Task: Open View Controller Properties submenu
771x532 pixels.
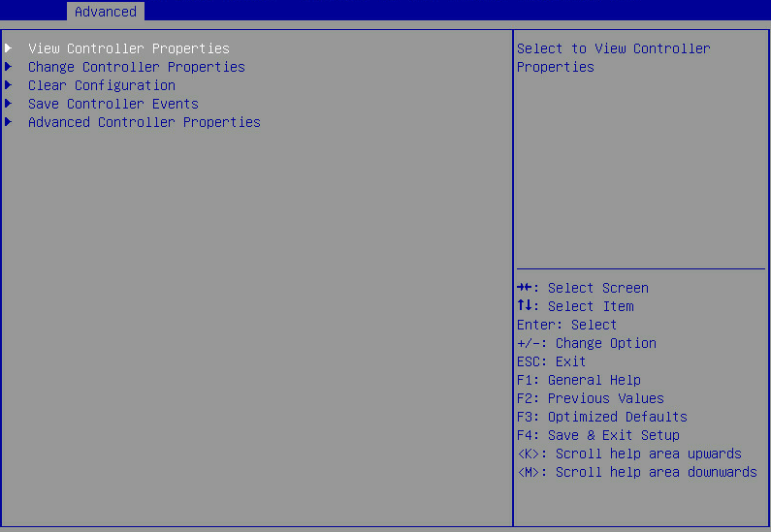Action: click(129, 48)
